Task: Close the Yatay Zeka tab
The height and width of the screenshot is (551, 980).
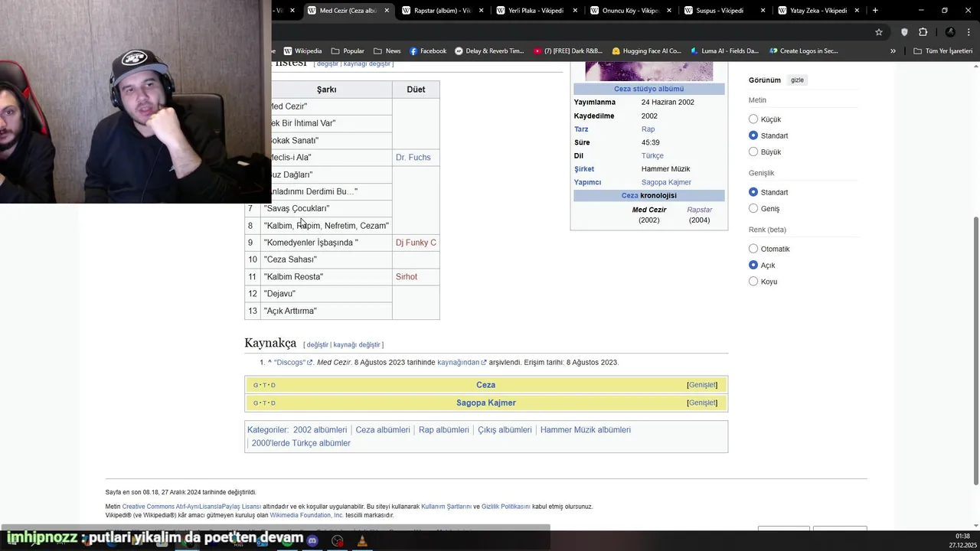Action: coord(857,11)
